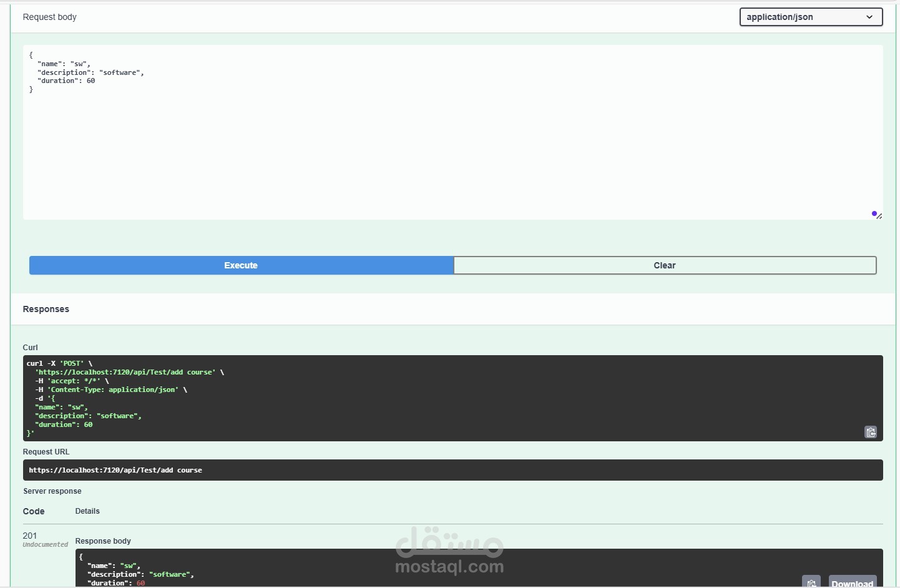Screen dimensions: 900x588
Task: Select the duration value in the response body
Action: click(x=142, y=583)
